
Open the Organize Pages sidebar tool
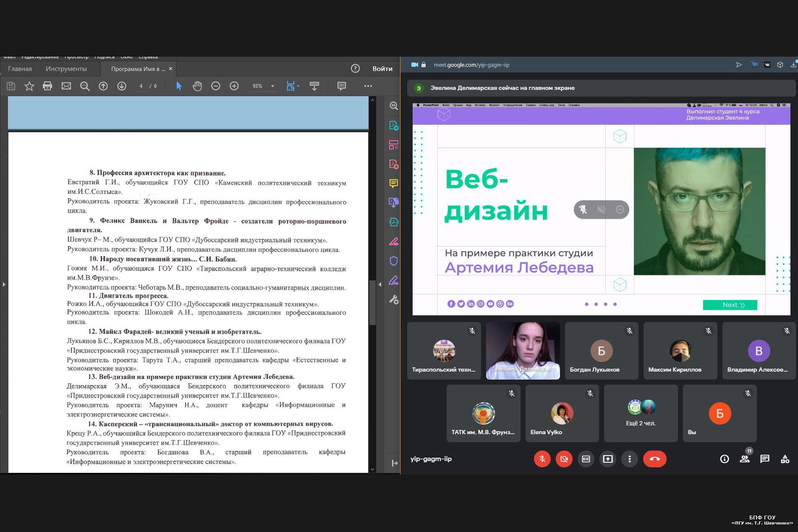click(394, 145)
